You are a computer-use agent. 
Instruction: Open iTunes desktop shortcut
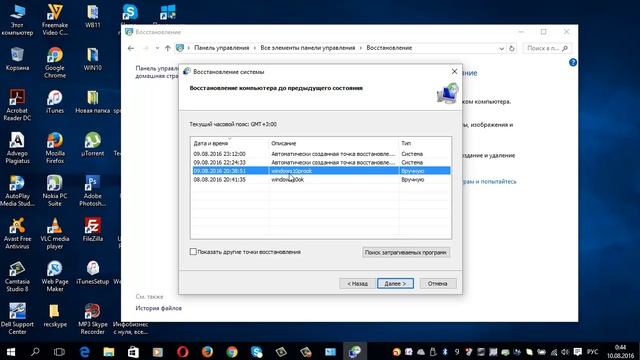[x=55, y=101]
